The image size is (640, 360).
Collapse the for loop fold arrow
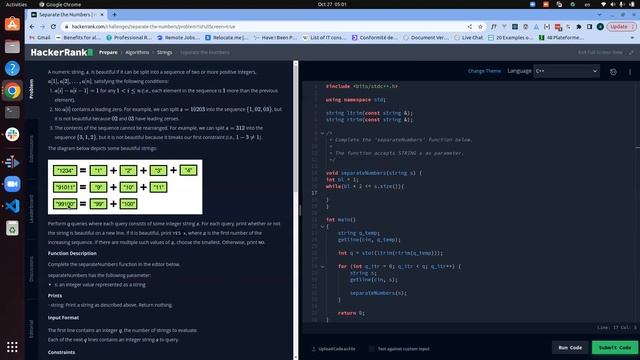(x=322, y=266)
